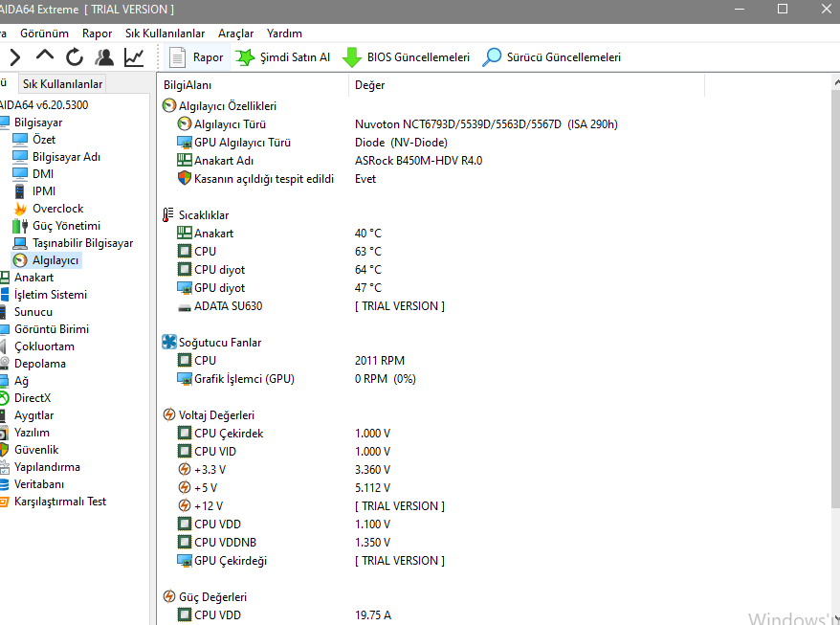840x625 pixels.
Task: Select Yazılım in the tree
Action: (x=32, y=433)
